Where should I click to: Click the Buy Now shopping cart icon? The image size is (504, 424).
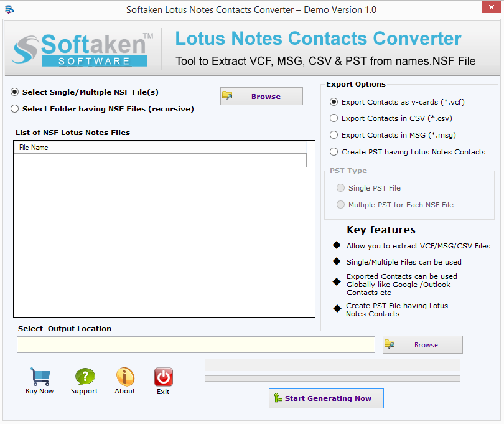[x=40, y=377]
